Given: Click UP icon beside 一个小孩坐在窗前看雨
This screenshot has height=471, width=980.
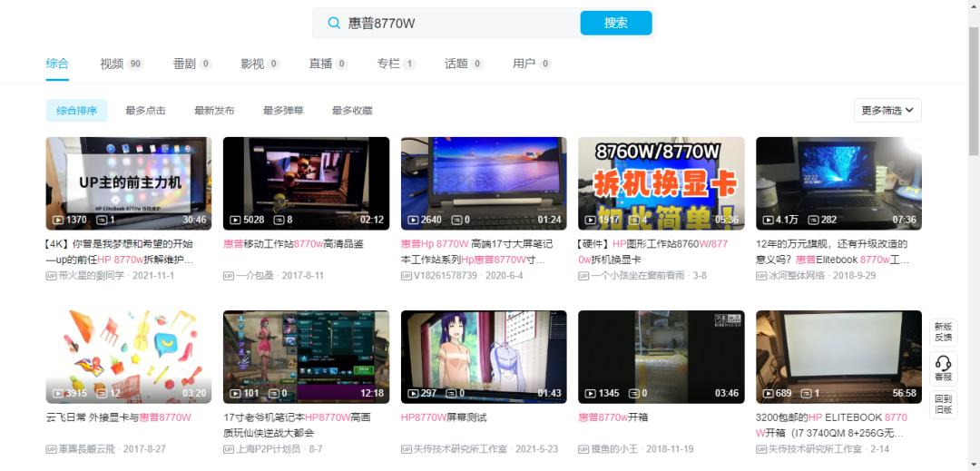Looking at the screenshot, I should (583, 276).
